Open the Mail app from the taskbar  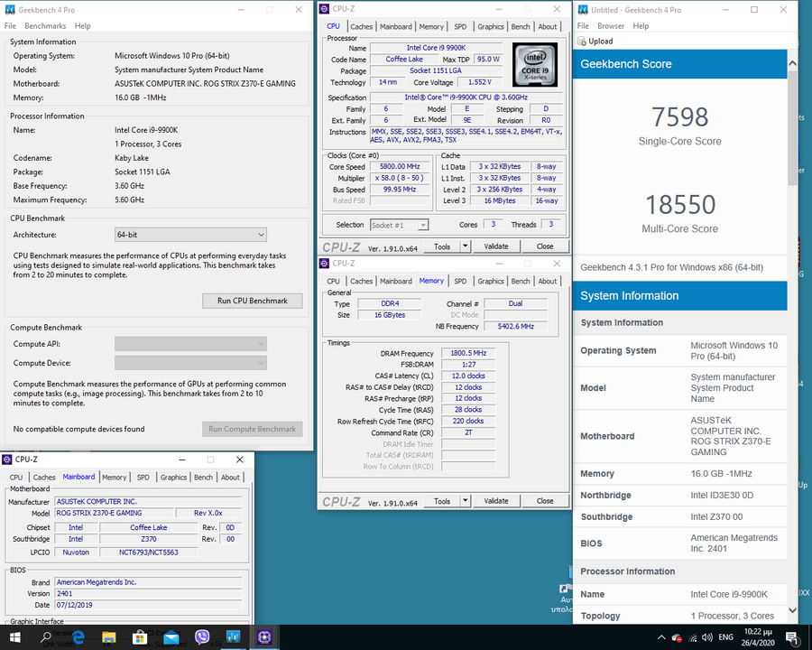(171, 637)
